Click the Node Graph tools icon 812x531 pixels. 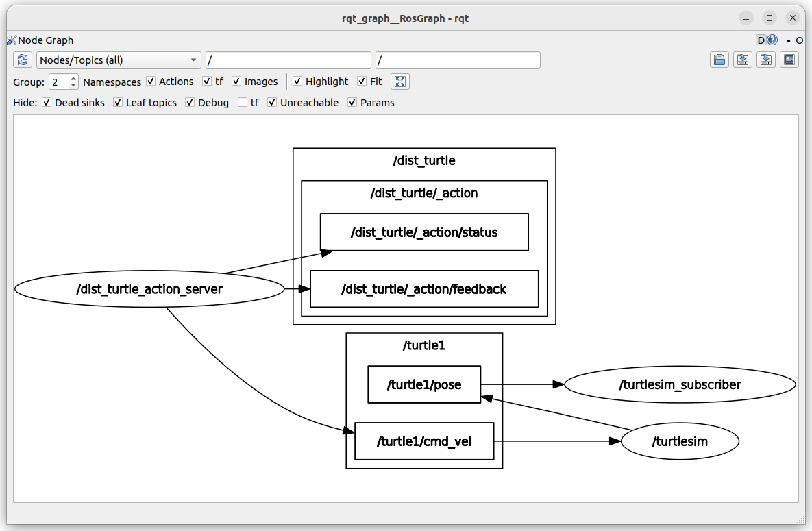coord(12,40)
